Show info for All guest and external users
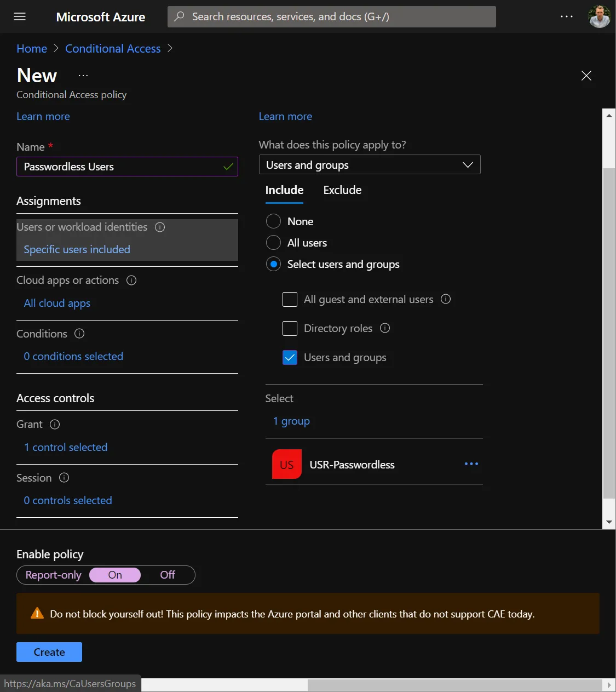Viewport: 616px width, 692px height. (x=446, y=299)
